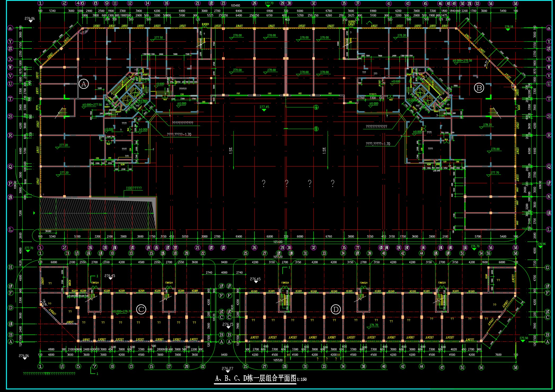Screen dimensions: 555x392
Task: Click grid axis bubble 9
Action: click(x=107, y=3)
